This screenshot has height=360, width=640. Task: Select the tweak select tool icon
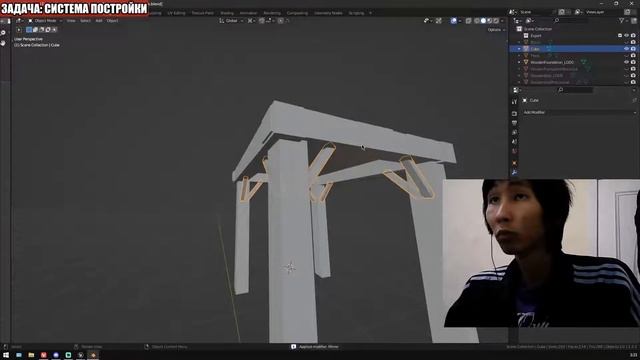pos(18,29)
